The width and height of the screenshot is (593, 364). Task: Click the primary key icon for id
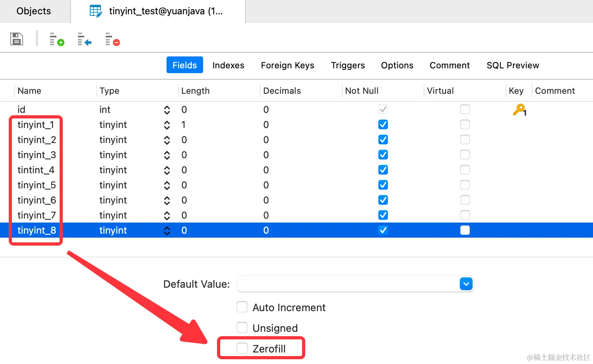[x=519, y=110]
